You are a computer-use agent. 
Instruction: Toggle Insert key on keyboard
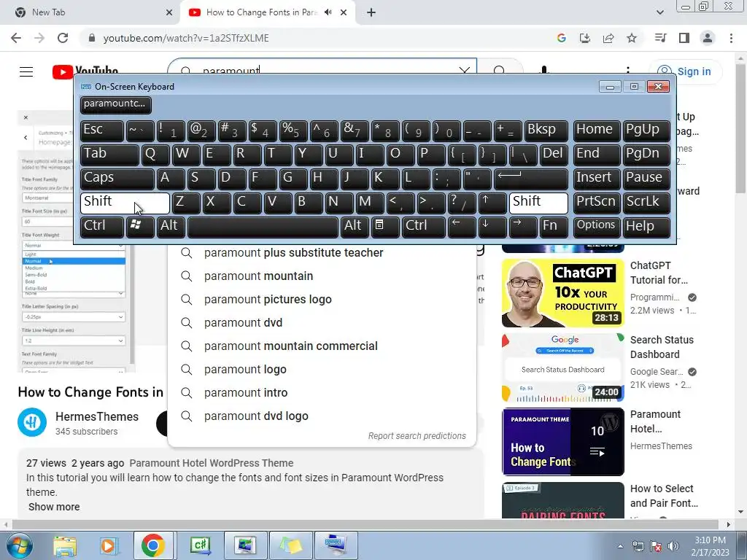[x=597, y=178]
